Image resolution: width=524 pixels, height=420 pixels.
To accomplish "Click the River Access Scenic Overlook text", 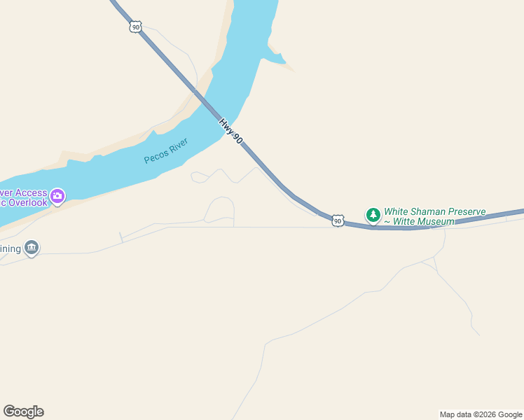I will (23, 197).
